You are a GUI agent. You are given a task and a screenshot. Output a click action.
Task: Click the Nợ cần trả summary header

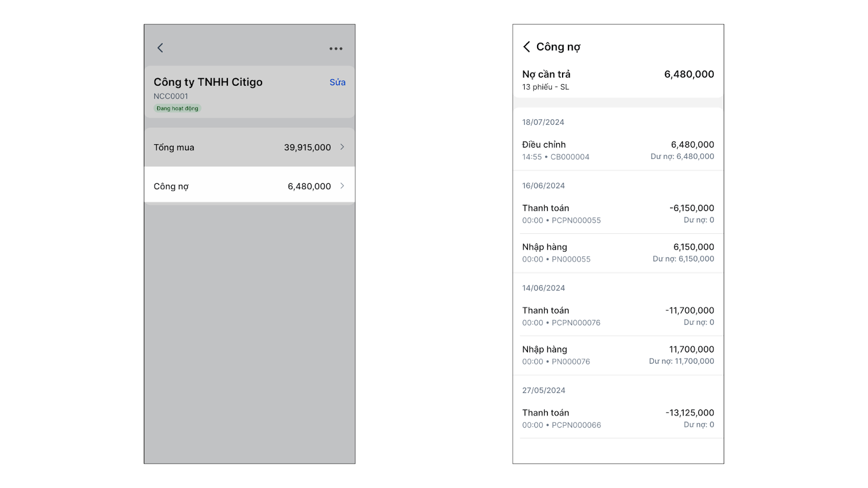[x=618, y=80]
